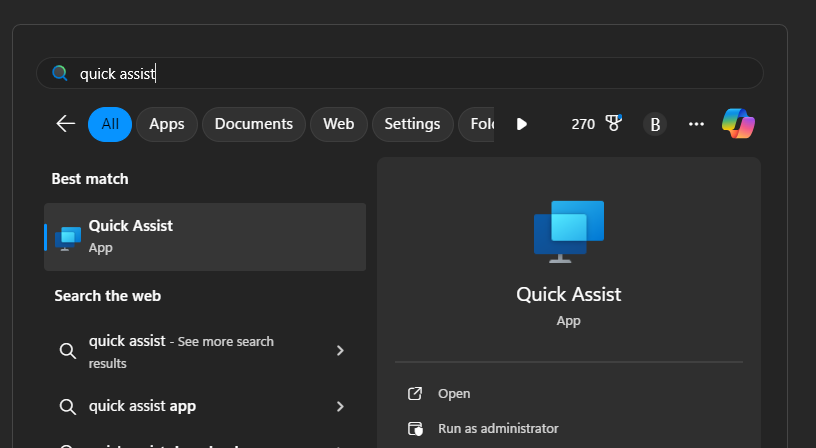816x448 pixels.
Task: Click the back arrow icon
Action: point(66,124)
